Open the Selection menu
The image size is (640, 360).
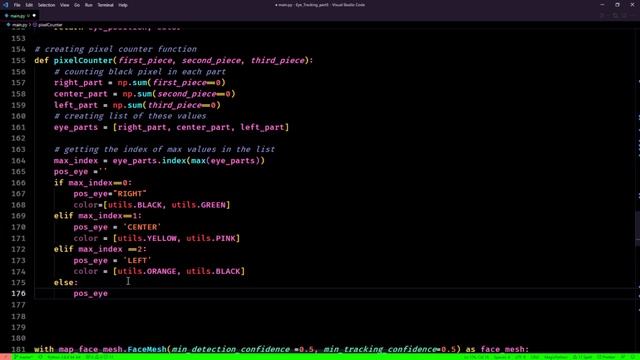(x=46, y=5)
